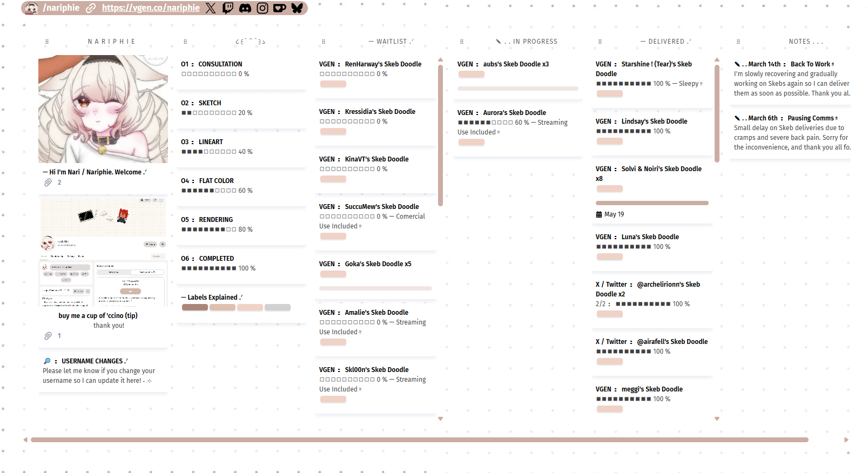Click the chain link icon in header
This screenshot has width=868, height=473.
pos(91,8)
